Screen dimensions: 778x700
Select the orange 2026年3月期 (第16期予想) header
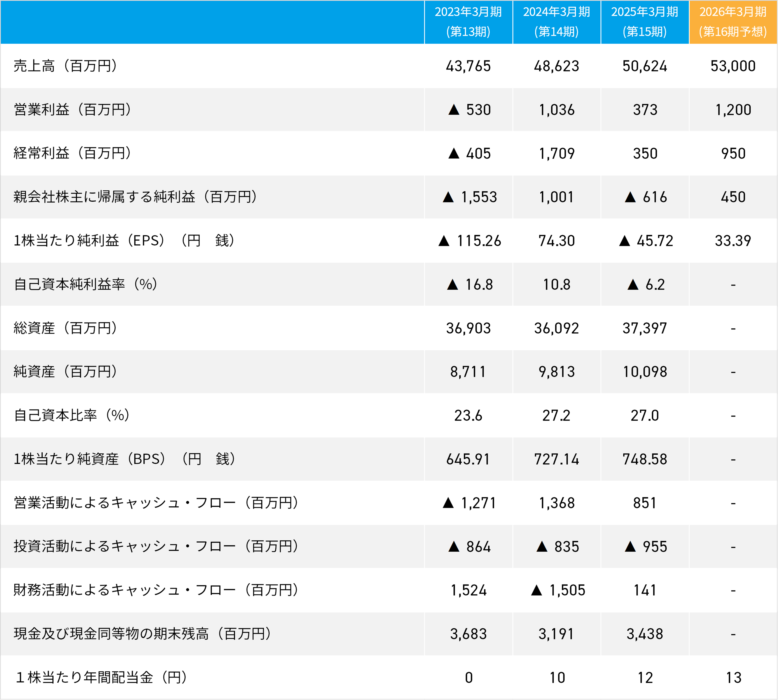(733, 22)
